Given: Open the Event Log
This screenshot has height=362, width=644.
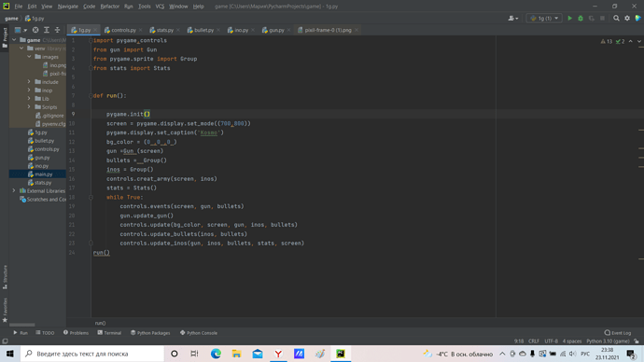Looking at the screenshot, I should 617,333.
